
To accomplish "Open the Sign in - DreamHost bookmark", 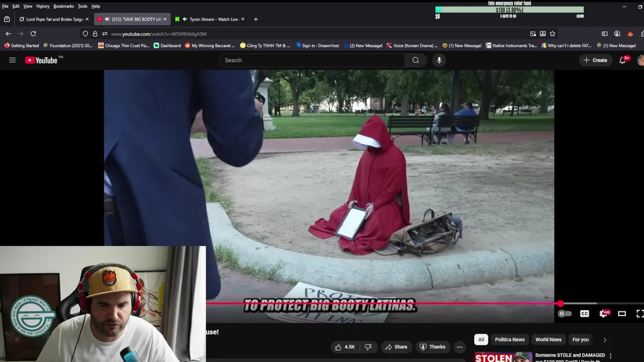I will pos(317,45).
